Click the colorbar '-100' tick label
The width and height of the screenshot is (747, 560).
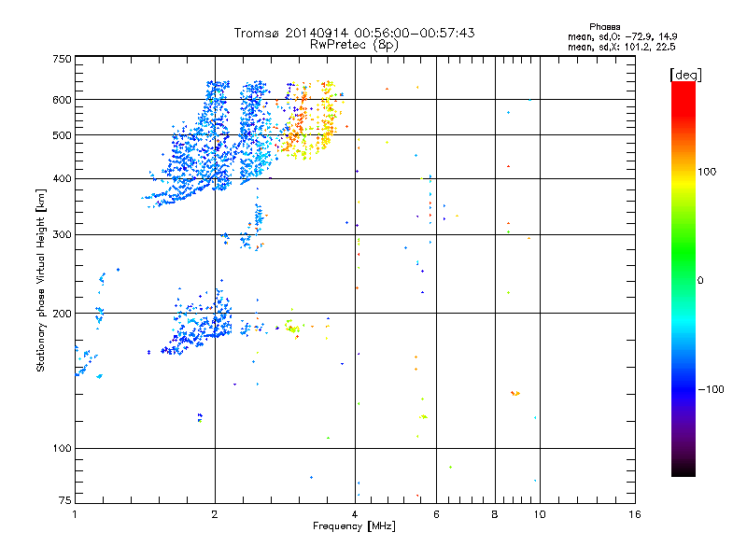coord(711,389)
